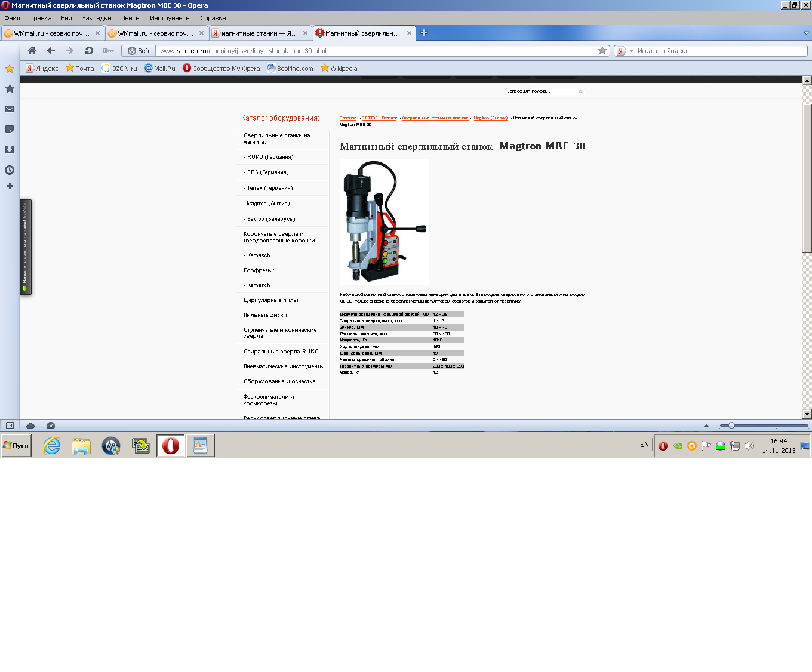Go back to the previous page
This screenshot has width=812, height=672.
[x=51, y=51]
